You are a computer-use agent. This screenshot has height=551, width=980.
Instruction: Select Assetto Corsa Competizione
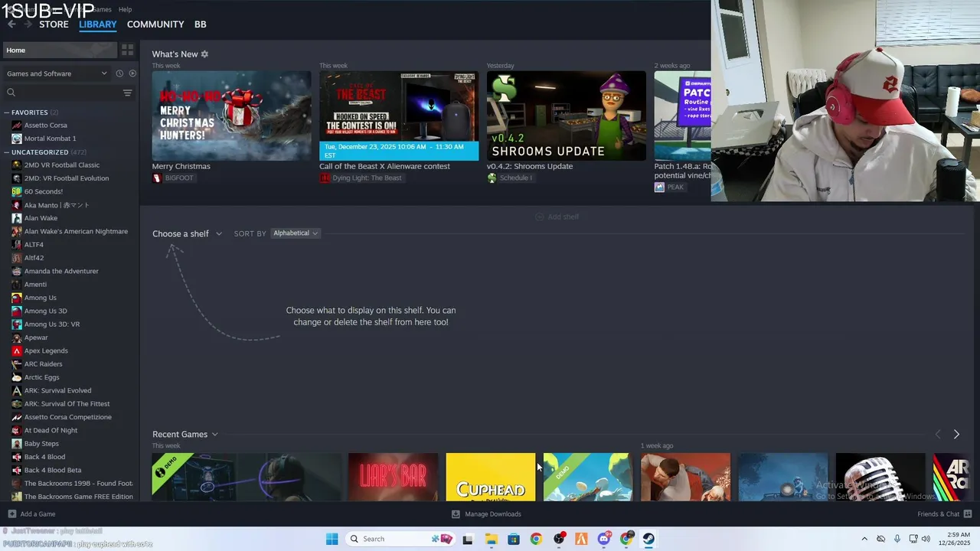point(67,417)
